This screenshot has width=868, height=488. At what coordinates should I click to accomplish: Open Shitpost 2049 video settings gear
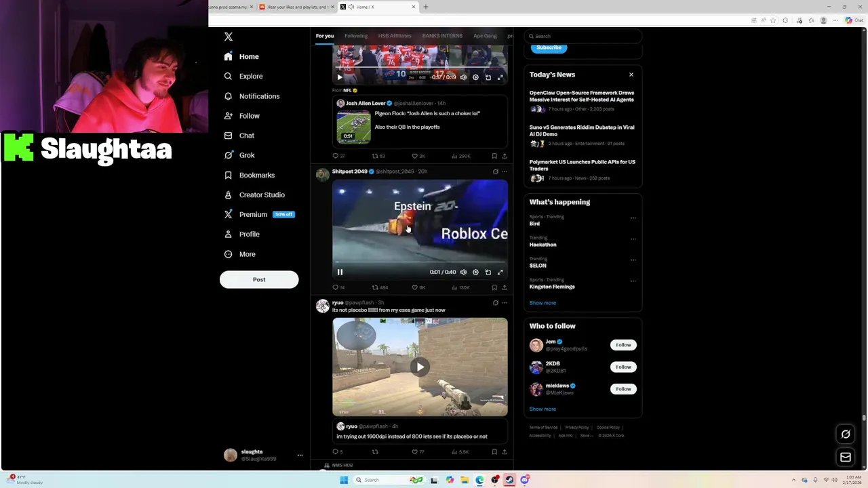[475, 272]
